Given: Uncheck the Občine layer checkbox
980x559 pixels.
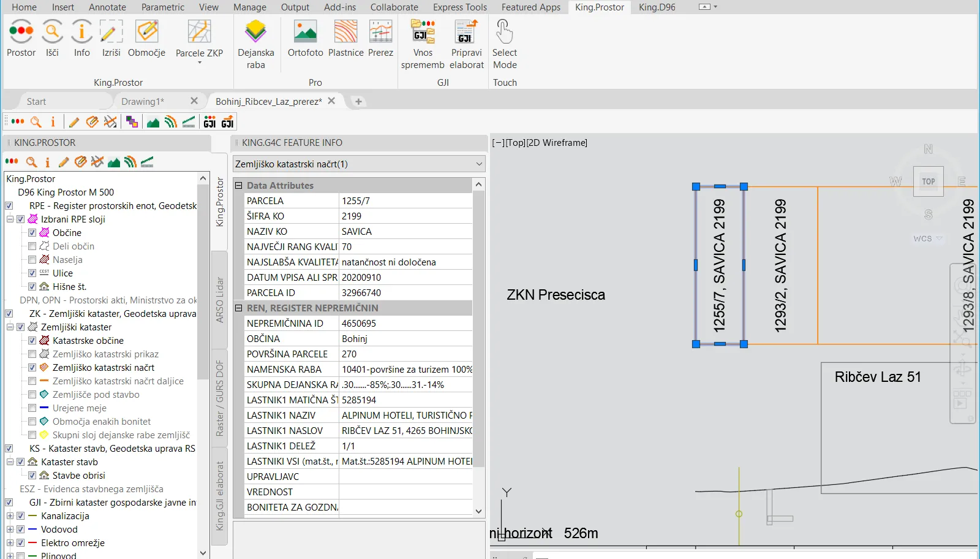Looking at the screenshot, I should tap(32, 233).
